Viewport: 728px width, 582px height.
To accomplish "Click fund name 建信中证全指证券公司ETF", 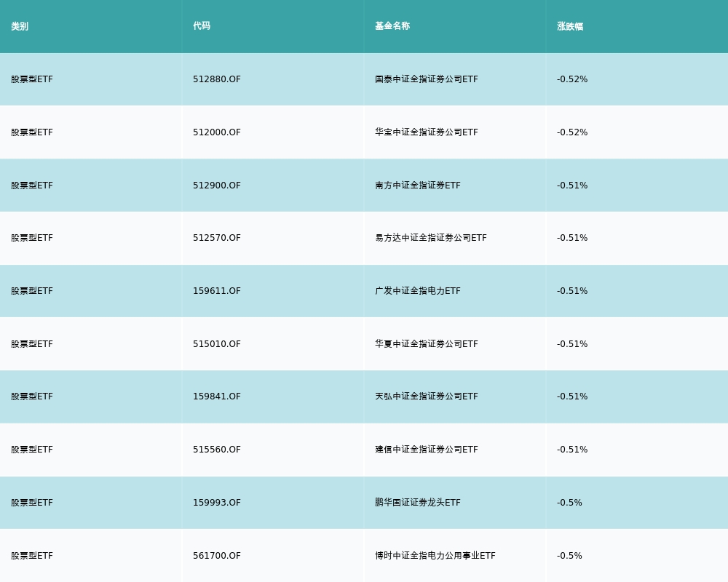I will [426, 450].
